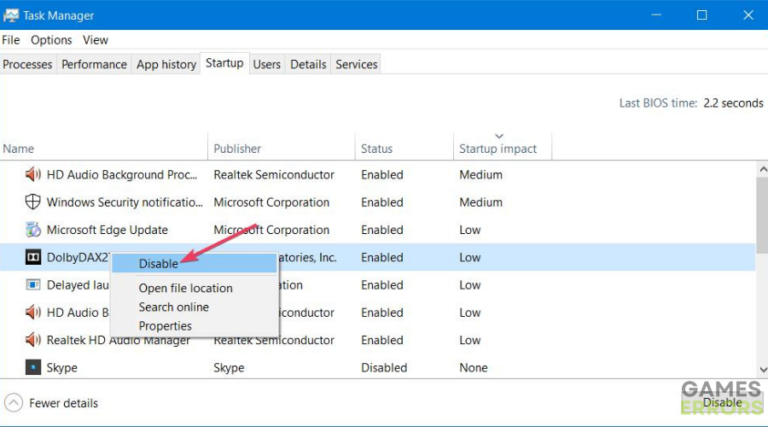Switch to the Performance tab

pyautogui.click(x=94, y=64)
